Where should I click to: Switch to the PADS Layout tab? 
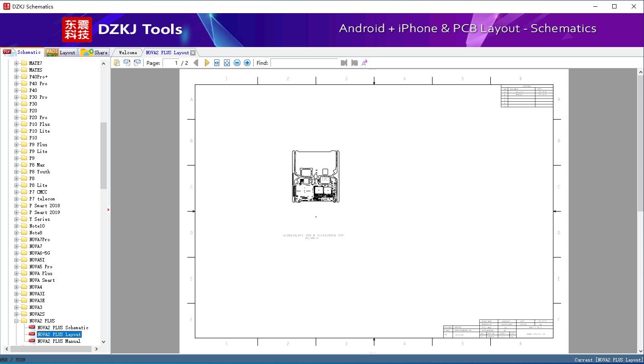click(x=61, y=52)
